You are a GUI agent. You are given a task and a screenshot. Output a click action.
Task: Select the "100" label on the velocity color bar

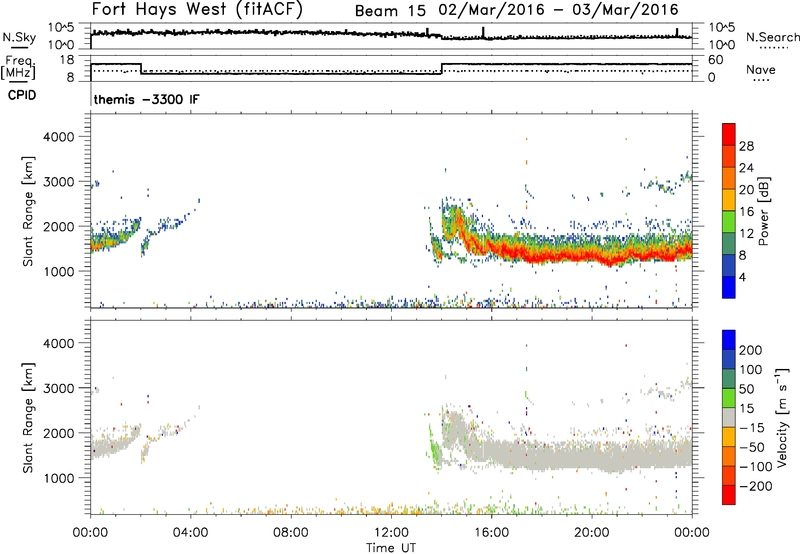[751, 370]
